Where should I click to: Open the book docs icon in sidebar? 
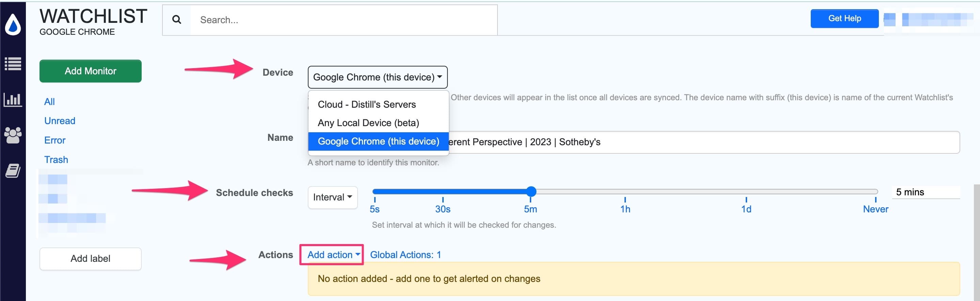(x=13, y=171)
